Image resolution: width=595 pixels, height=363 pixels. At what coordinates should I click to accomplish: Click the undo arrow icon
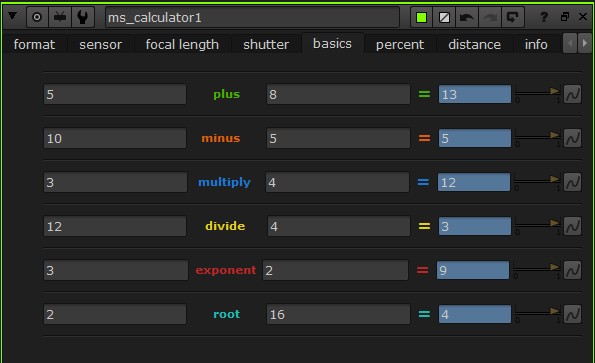(466, 17)
